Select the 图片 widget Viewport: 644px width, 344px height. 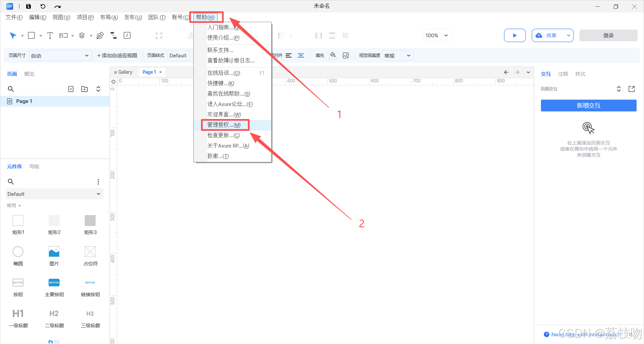[x=54, y=256]
